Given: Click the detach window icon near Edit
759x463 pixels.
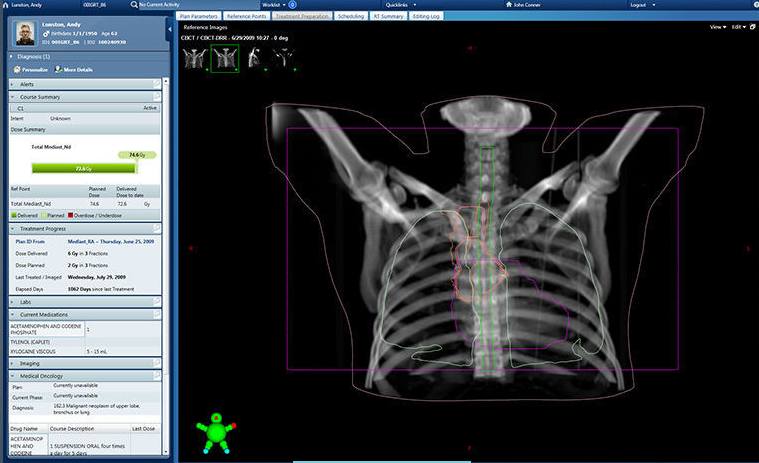Looking at the screenshot, I should click(753, 27).
